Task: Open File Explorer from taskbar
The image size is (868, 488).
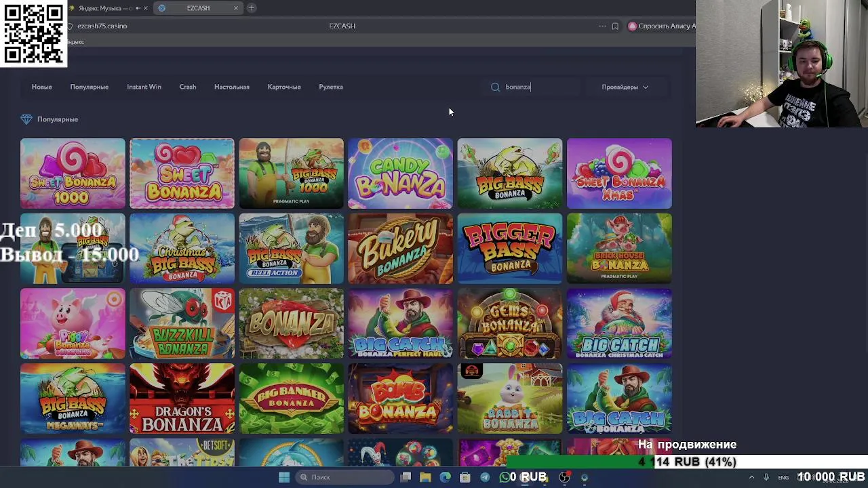Action: (425, 477)
